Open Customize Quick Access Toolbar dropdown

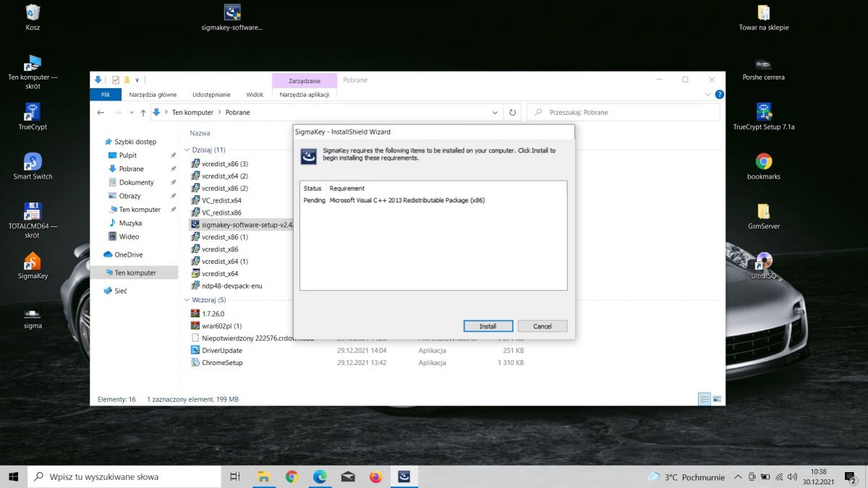pos(137,80)
